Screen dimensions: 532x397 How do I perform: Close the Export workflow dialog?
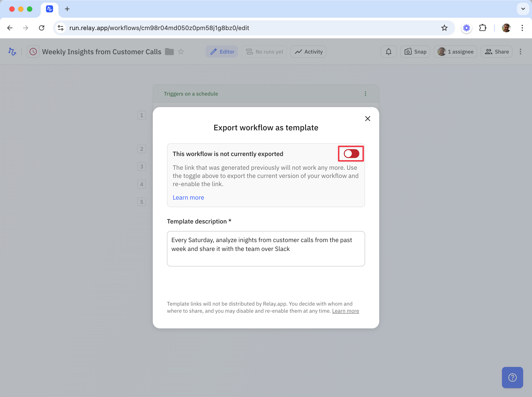click(x=367, y=119)
